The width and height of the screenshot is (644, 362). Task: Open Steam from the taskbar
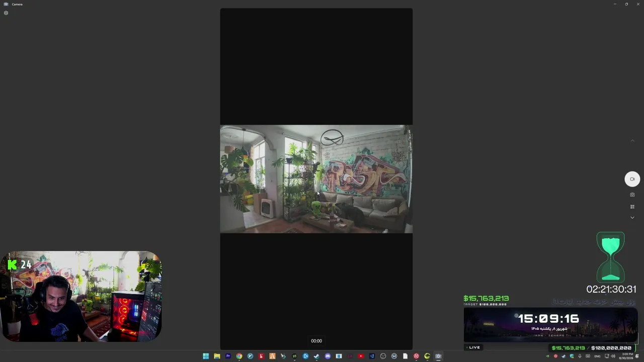[316, 356]
